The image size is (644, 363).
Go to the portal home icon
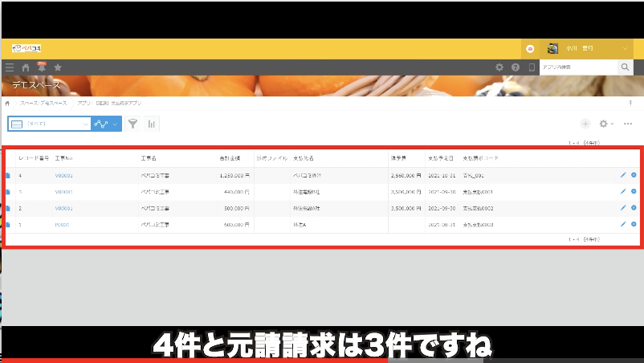(x=26, y=67)
